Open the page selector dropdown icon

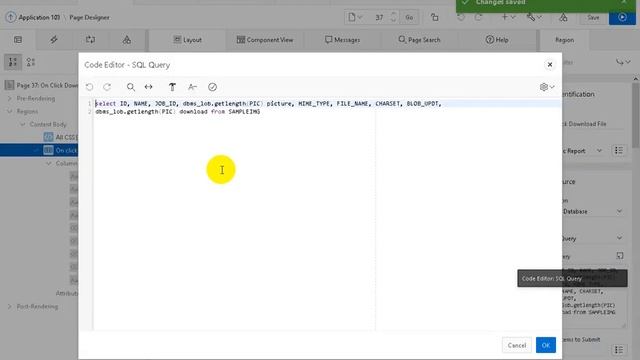tap(355, 17)
